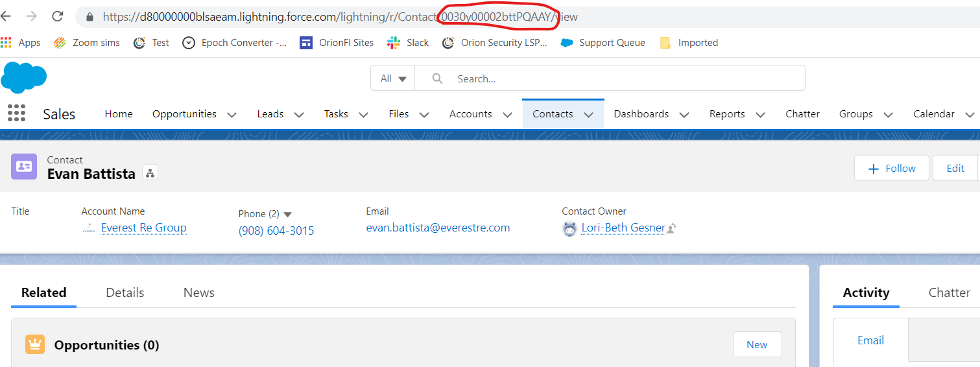Expand the Opportunities tab chevron
Viewport: 980px width, 367px height.
coord(232,115)
